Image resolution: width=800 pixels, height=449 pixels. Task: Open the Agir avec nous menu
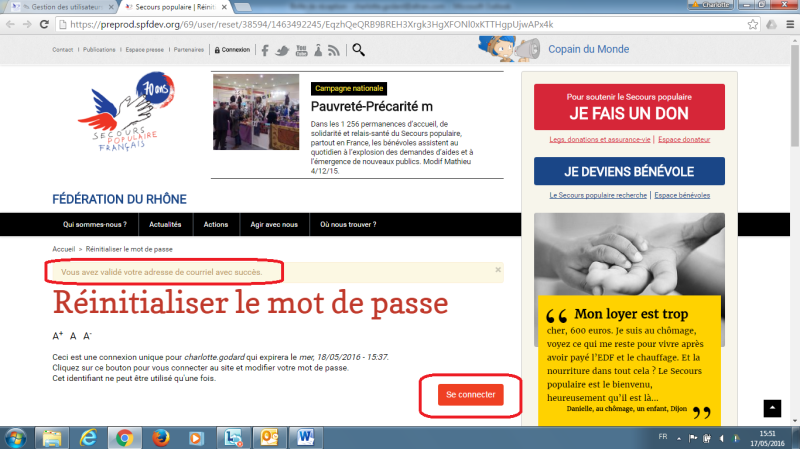274,224
